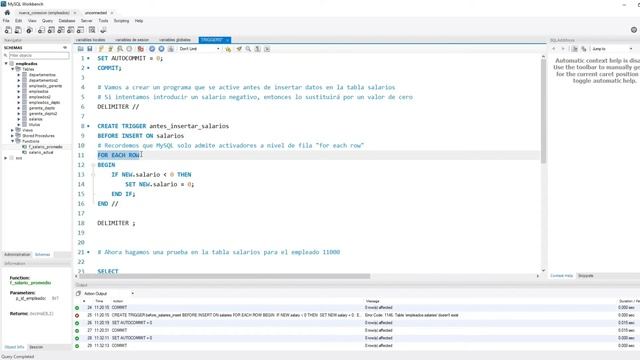
Task: Go back in SQL Additions help
Action: [x=554, y=49]
